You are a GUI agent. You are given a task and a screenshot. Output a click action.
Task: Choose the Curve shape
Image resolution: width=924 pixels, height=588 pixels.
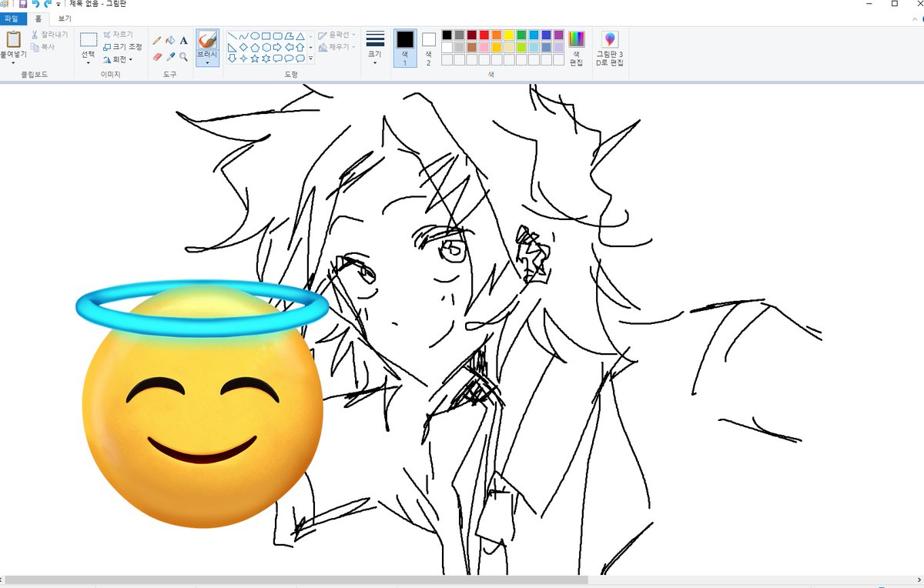tap(243, 36)
